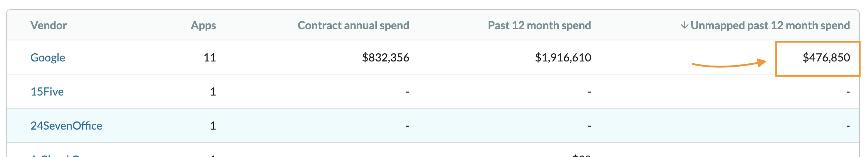The image size is (868, 157).
Task: Sort by the Apps column header
Action: (x=203, y=25)
